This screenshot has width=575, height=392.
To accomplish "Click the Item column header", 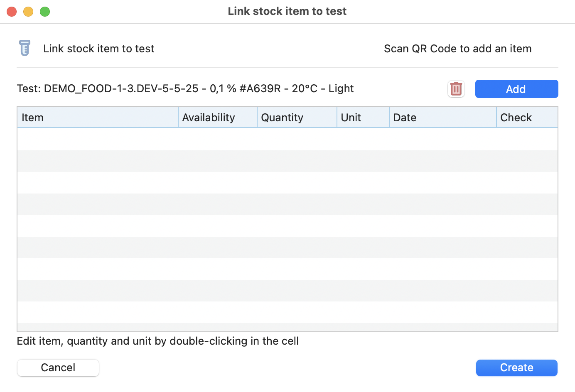I will point(98,118).
